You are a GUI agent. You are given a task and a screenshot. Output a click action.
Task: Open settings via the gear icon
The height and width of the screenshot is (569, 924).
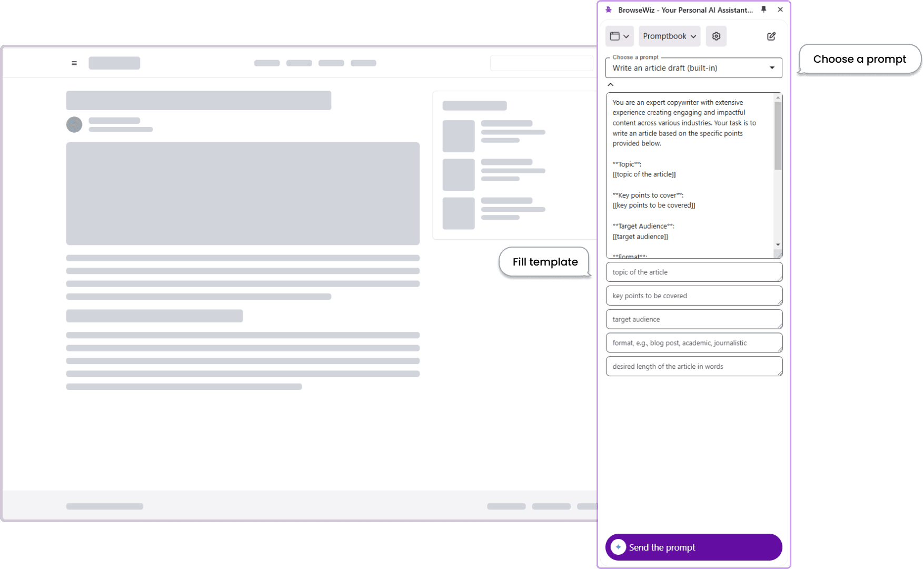716,36
